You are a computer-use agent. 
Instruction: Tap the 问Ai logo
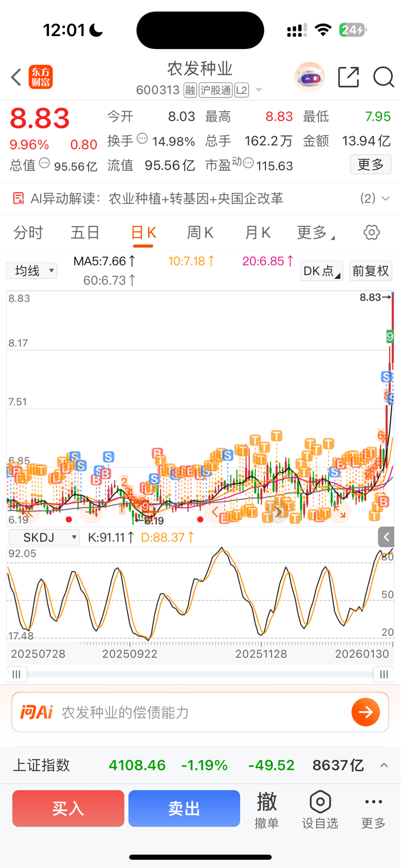coord(37,712)
